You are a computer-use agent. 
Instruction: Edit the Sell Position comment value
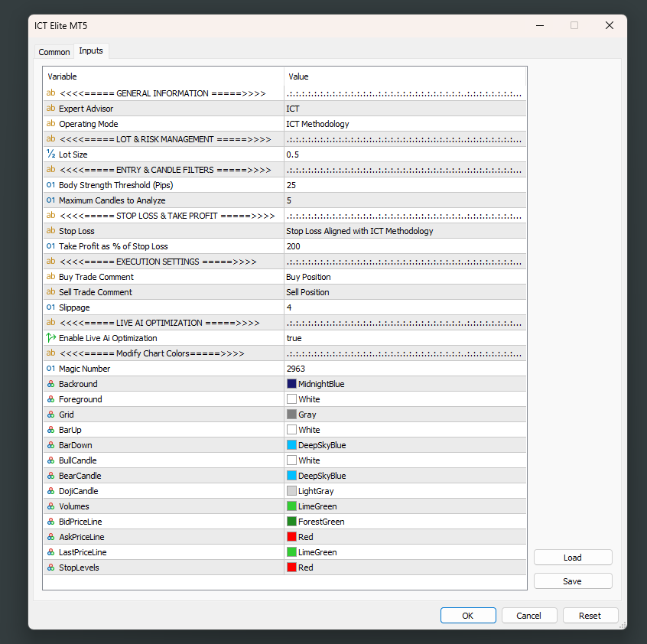coord(405,291)
